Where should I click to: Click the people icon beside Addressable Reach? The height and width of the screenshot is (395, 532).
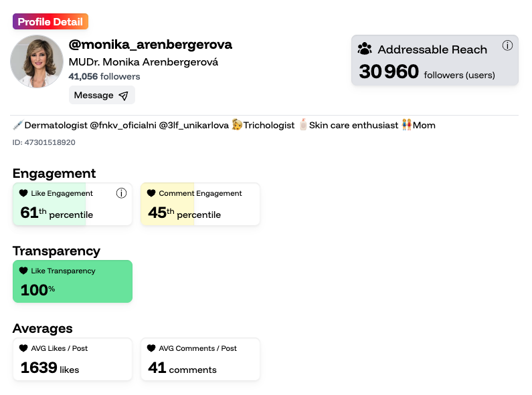[x=365, y=49]
